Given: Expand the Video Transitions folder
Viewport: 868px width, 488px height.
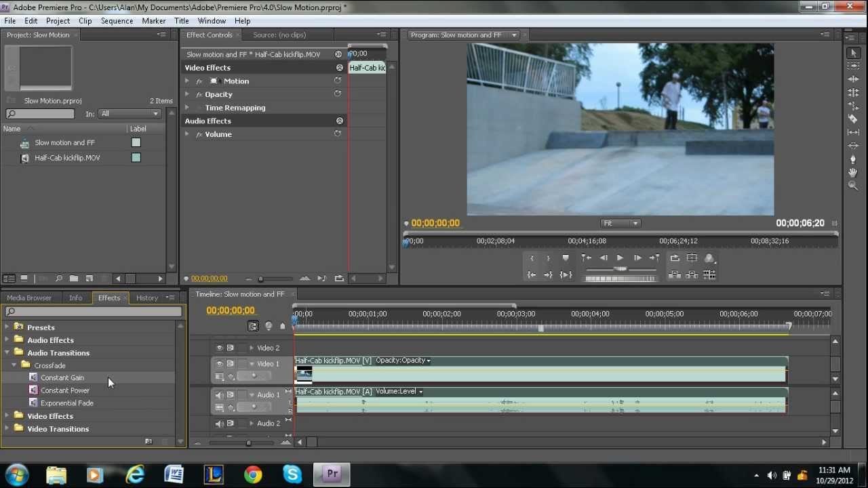Looking at the screenshot, I should click(7, 429).
